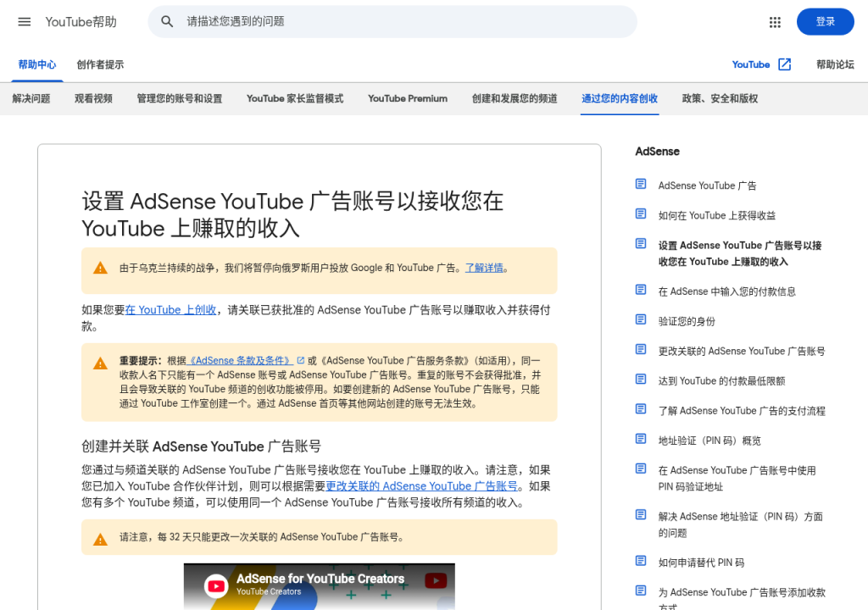Select 通过您的内容创收 category
Viewport: 868px width, 610px height.
(x=620, y=98)
